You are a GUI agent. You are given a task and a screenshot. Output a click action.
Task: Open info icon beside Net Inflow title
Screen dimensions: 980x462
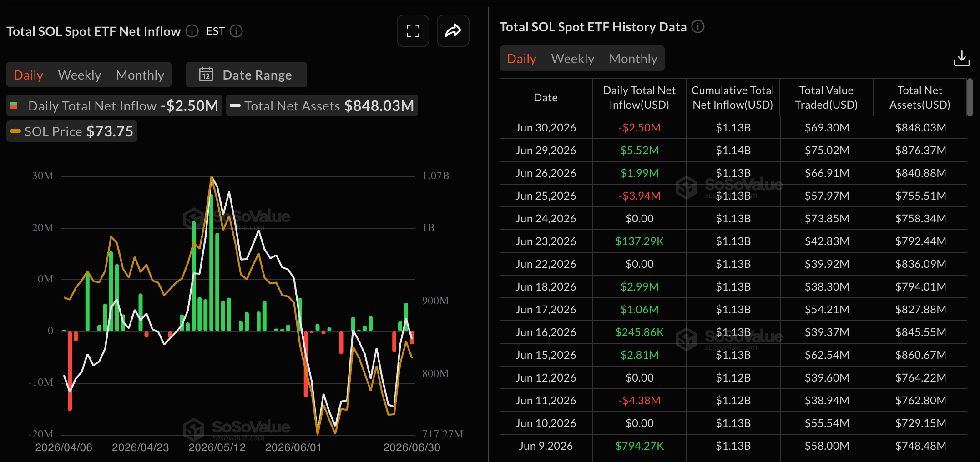(x=192, y=31)
